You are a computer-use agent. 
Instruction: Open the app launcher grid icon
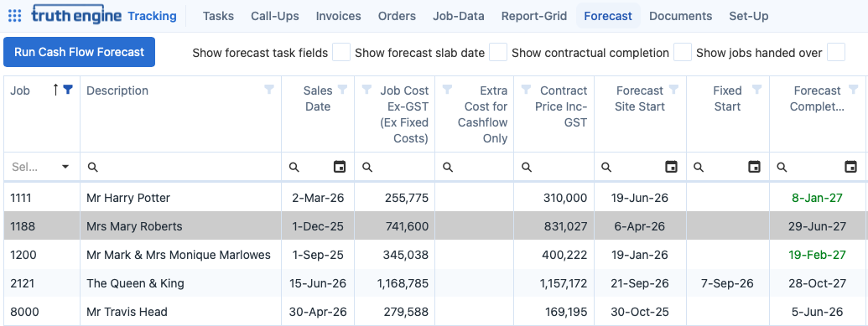pyautogui.click(x=15, y=16)
